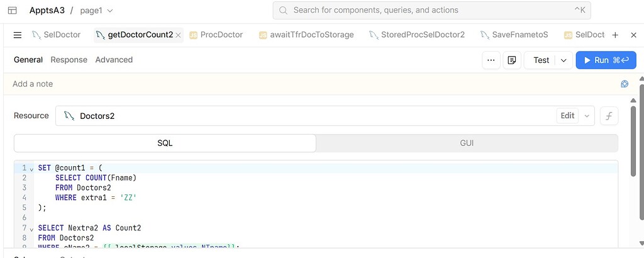Expand the resource Edit dropdown chevron
This screenshot has width=644, height=258.
tap(587, 116)
